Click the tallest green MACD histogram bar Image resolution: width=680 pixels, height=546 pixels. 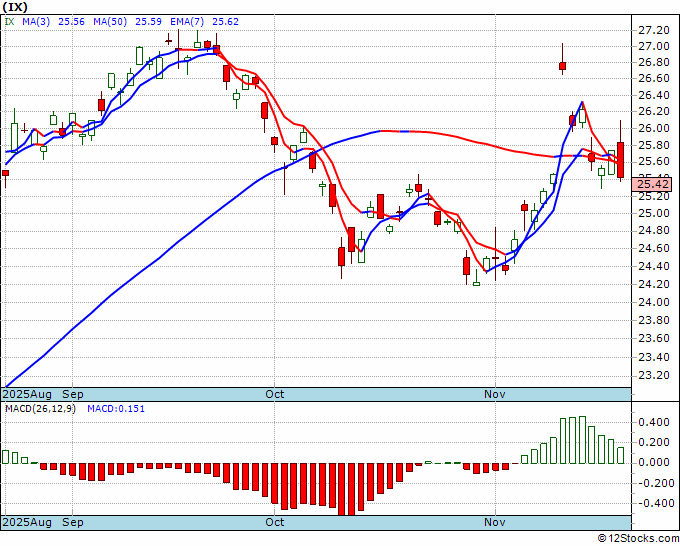582,440
